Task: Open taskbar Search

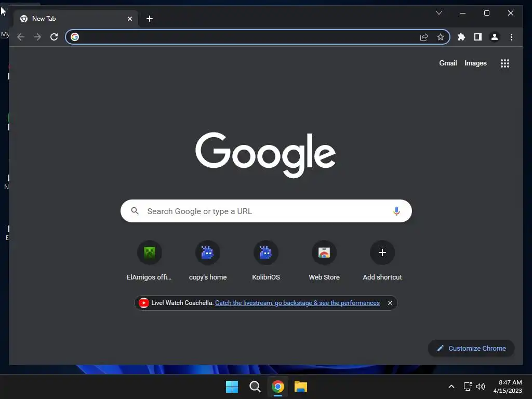Action: point(255,387)
